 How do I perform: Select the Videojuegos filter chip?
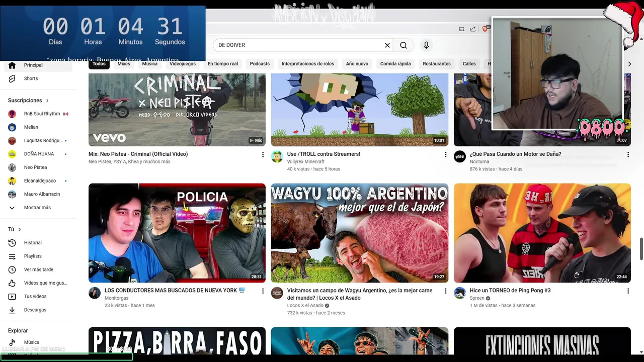(183, 64)
